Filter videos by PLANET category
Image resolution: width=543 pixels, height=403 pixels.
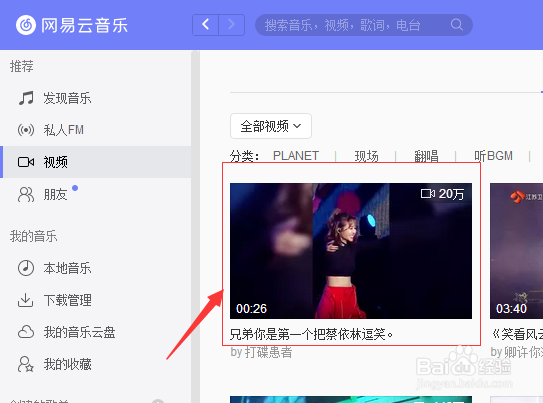coord(296,156)
